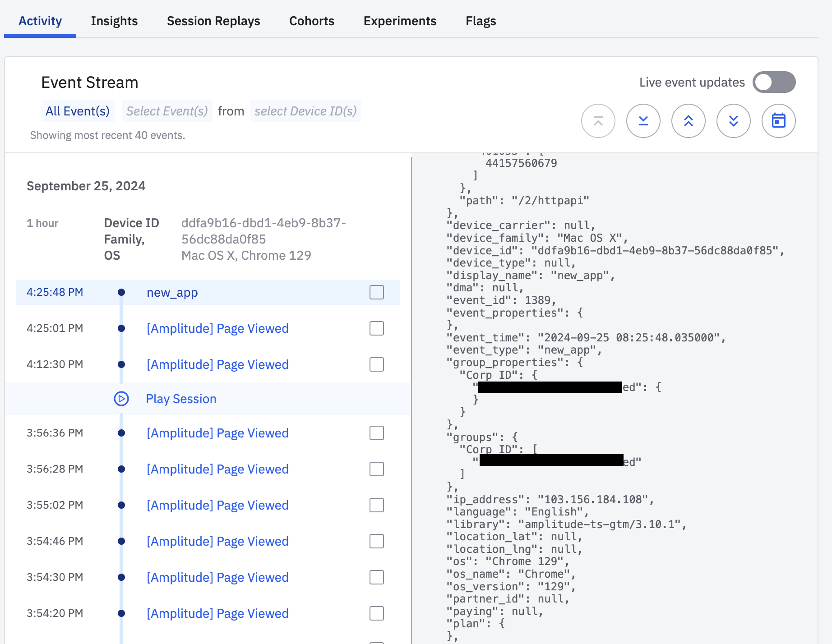Jump to top of event stream icon
Screen dimensions: 832x644
598,121
